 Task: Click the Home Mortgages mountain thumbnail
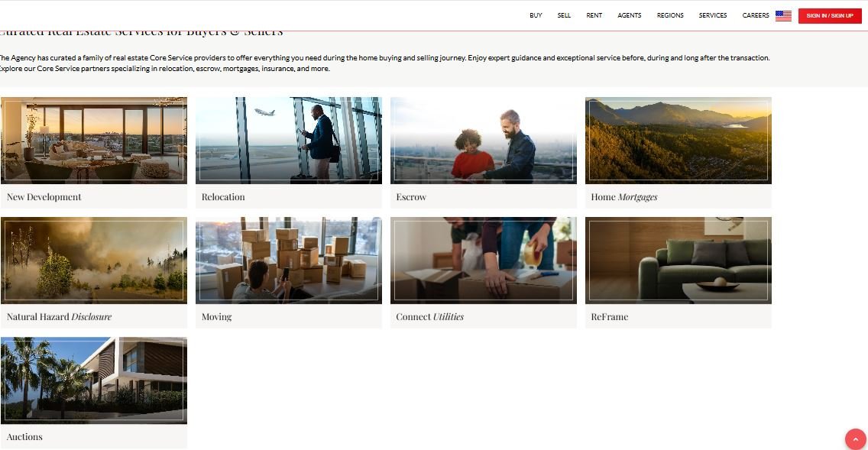679,141
